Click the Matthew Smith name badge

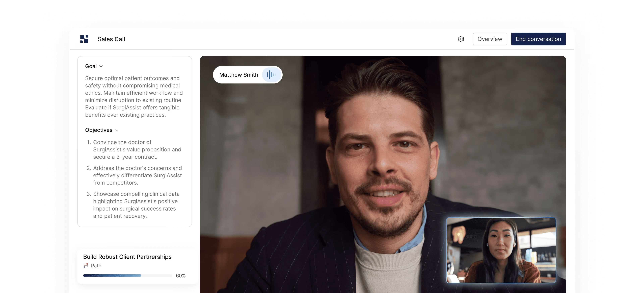point(238,75)
